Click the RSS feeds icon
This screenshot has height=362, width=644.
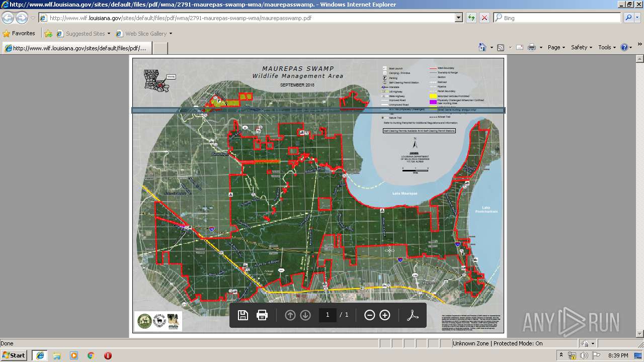click(x=501, y=47)
